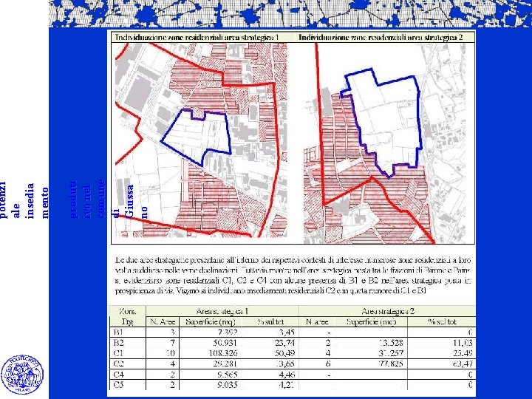Click the vertical title text 'di Giussano'
Image resolution: width=532 pixels, height=399 pixels.
131,202
